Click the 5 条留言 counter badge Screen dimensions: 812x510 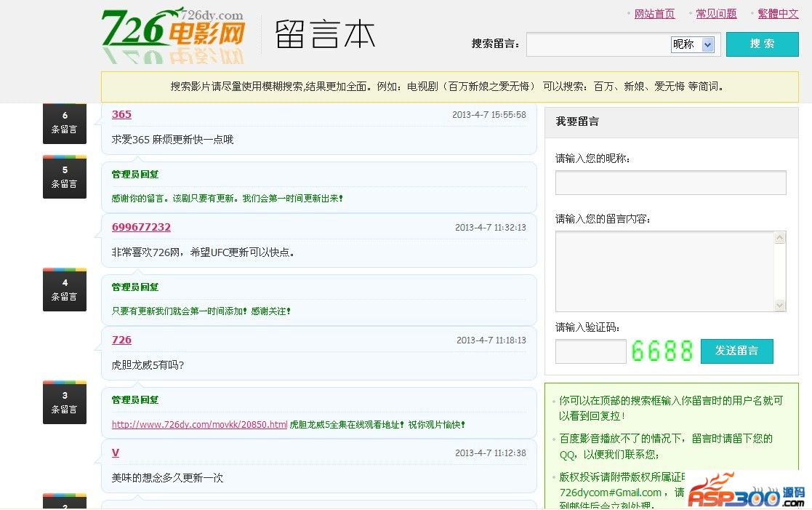65,177
